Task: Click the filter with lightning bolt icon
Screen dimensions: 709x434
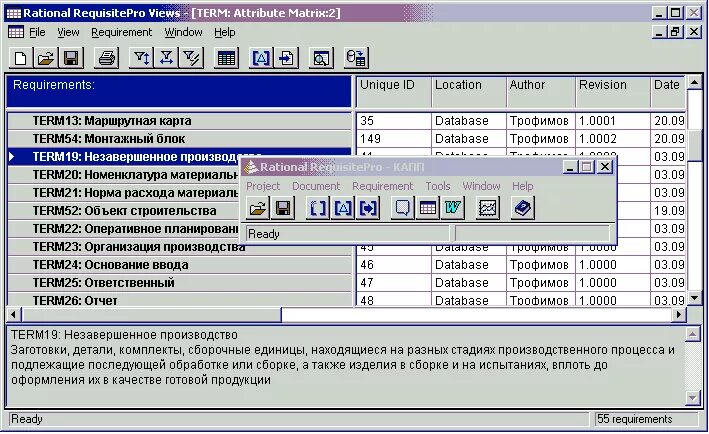Action: pos(192,58)
